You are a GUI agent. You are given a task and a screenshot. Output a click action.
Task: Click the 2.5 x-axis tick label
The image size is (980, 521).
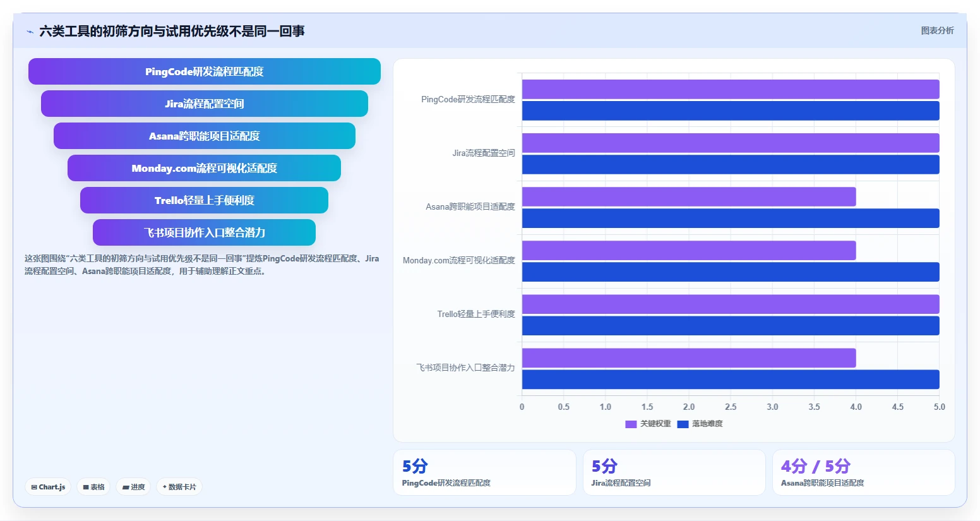(731, 407)
